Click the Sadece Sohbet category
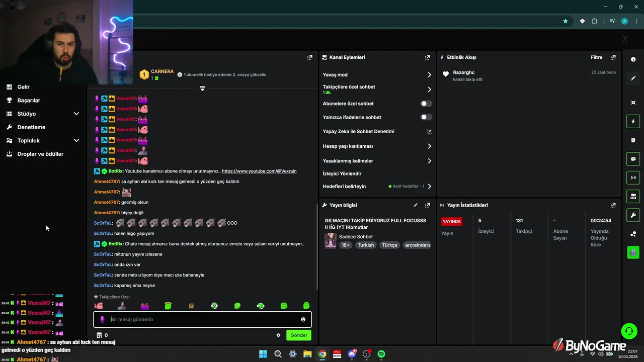Screen dimensions: 644x362 pos(356,237)
